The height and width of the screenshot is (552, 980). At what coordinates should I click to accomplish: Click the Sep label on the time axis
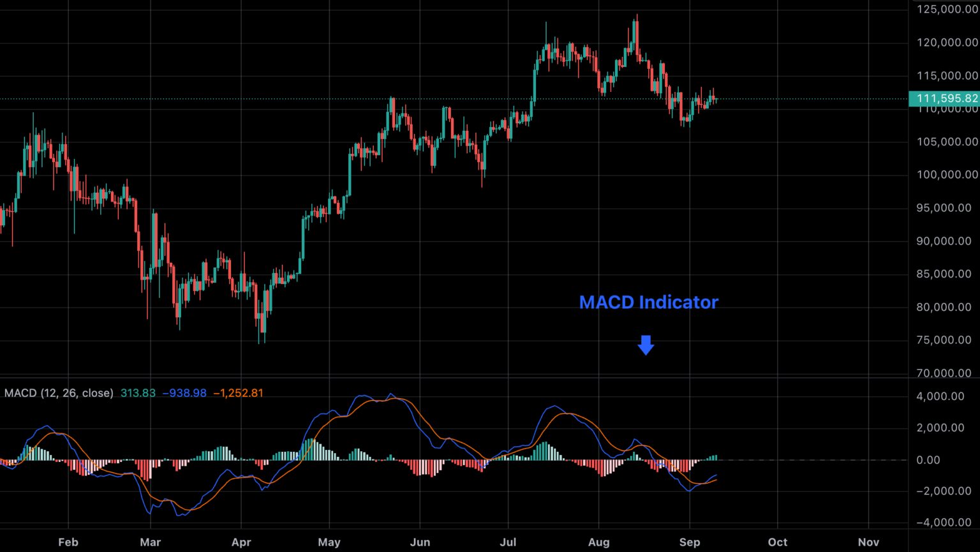point(689,542)
